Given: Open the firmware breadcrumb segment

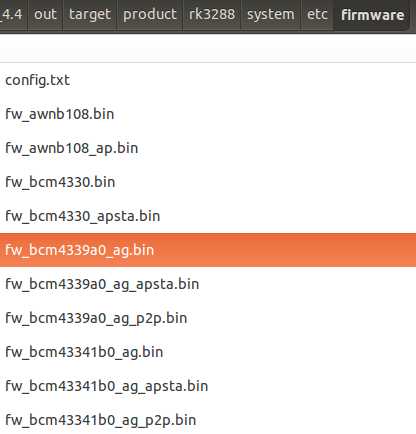Looking at the screenshot, I should pos(372,15).
